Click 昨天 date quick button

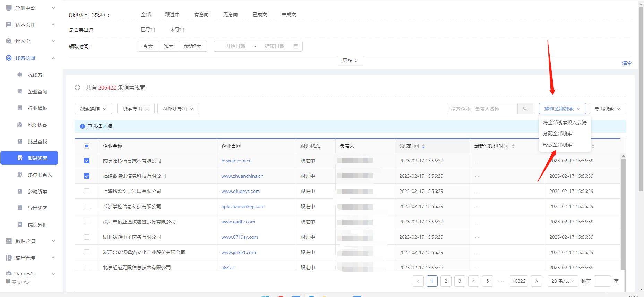[x=169, y=46]
